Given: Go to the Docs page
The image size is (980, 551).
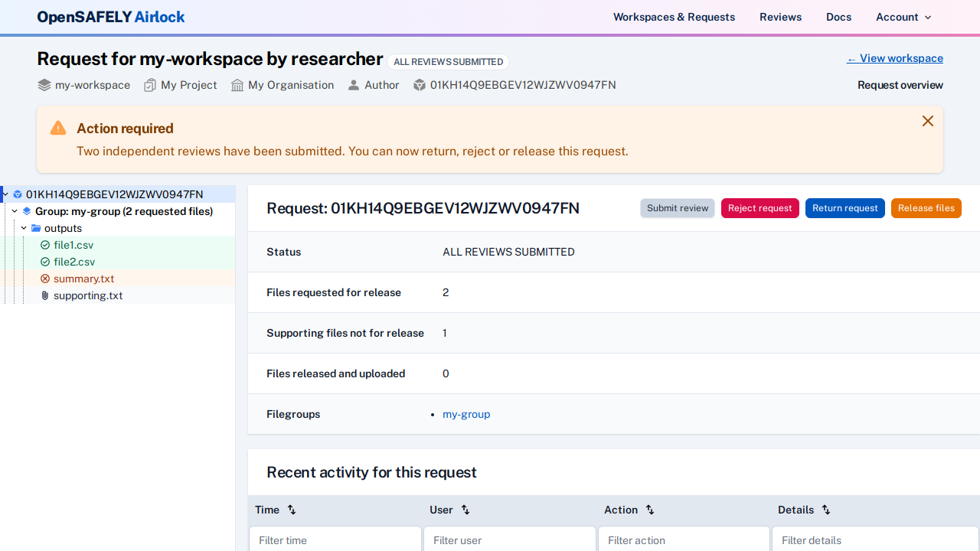Looking at the screenshot, I should 838,17.
